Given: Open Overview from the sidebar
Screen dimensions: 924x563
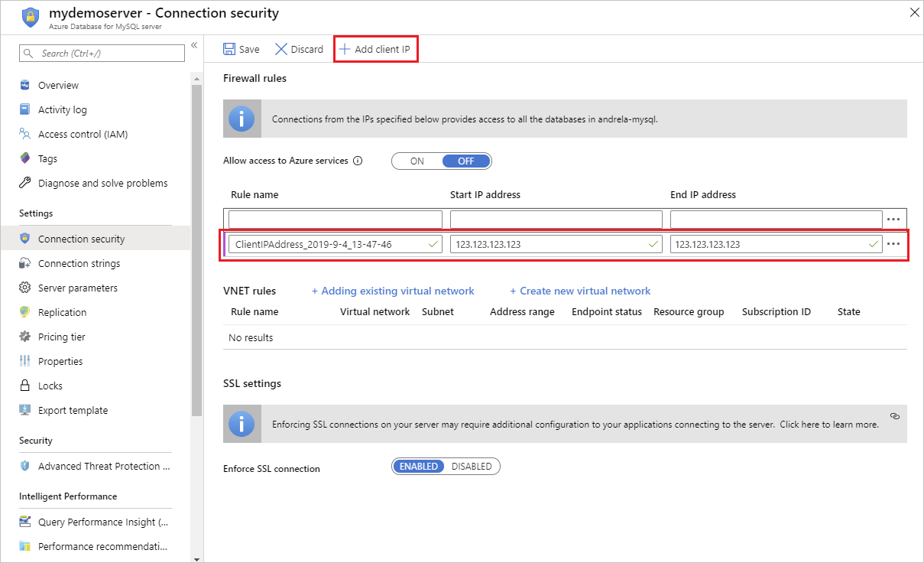Looking at the screenshot, I should click(60, 85).
